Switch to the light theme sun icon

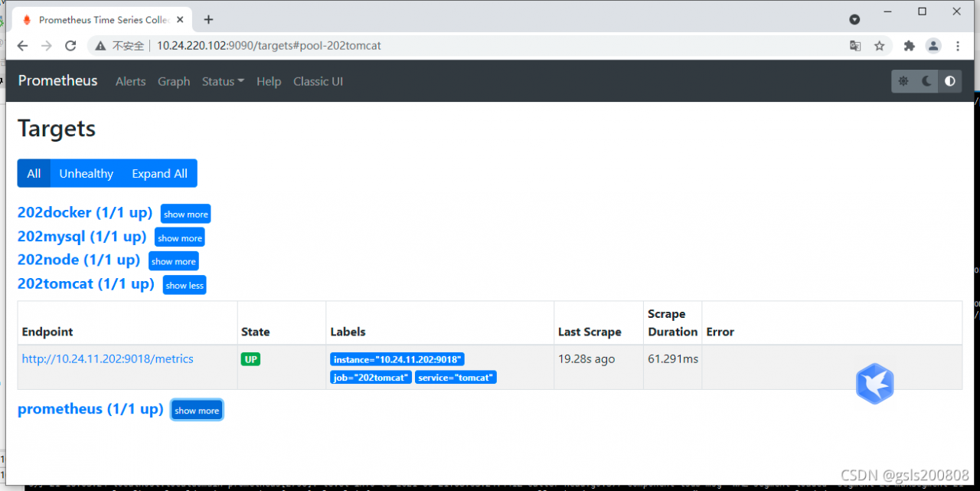[903, 80]
